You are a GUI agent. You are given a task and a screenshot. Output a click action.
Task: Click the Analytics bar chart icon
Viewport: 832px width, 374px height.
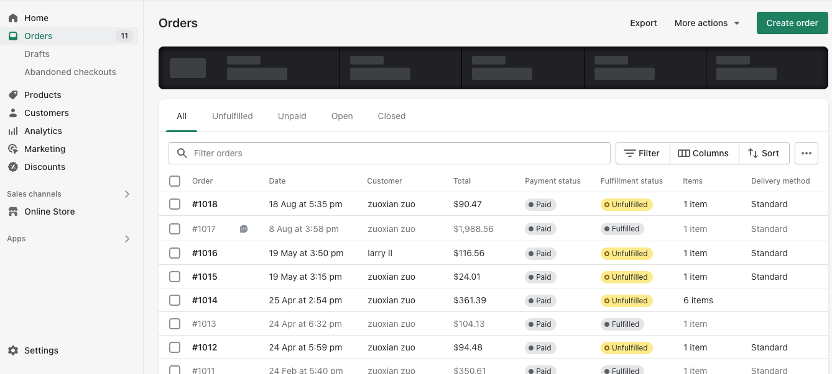(x=13, y=131)
